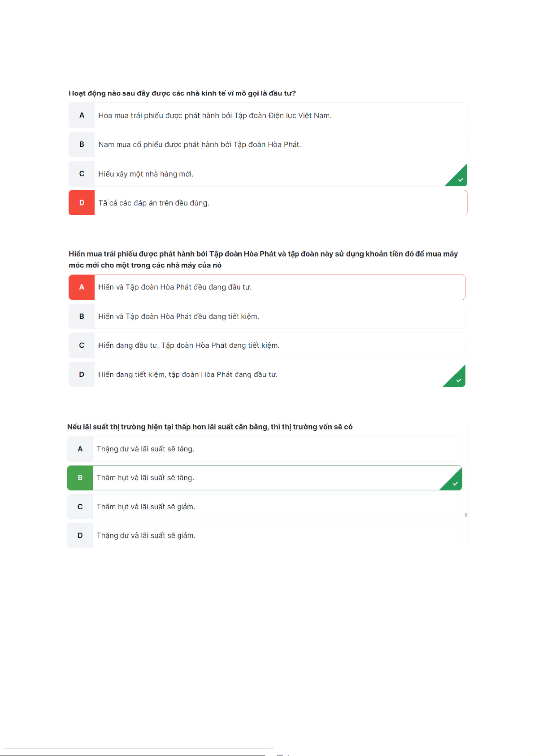Click green checkmark on 'Hiểu xây một nhà hàng mới'
This screenshot has height=756, width=534.
460,179
